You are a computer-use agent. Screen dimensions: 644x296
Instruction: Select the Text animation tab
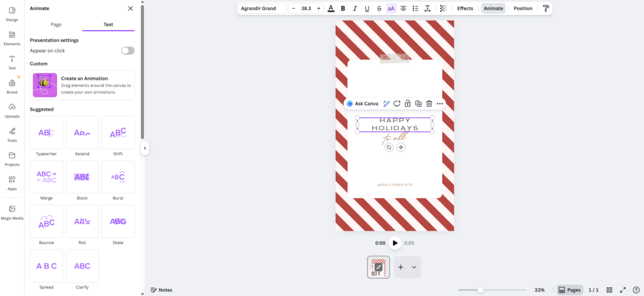point(108,25)
